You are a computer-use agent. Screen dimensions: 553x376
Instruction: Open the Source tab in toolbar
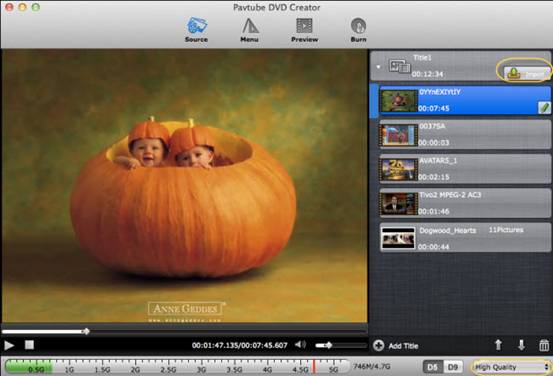point(196,30)
